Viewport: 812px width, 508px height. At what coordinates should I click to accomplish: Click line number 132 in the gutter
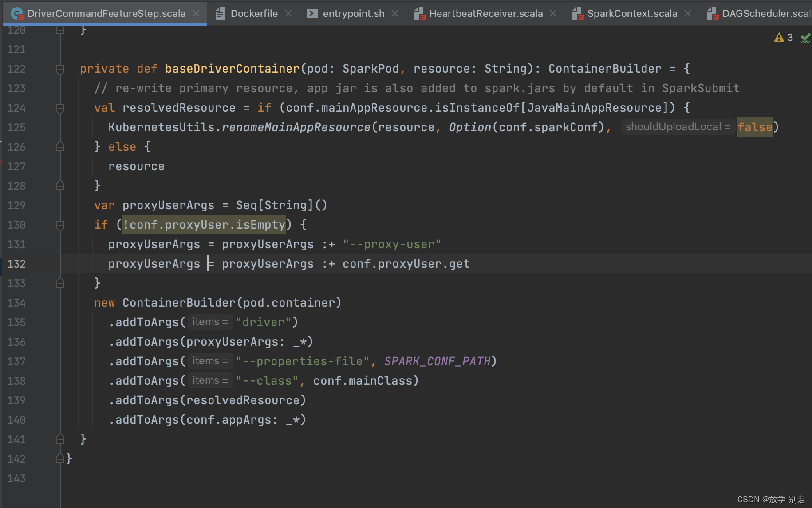[16, 264]
